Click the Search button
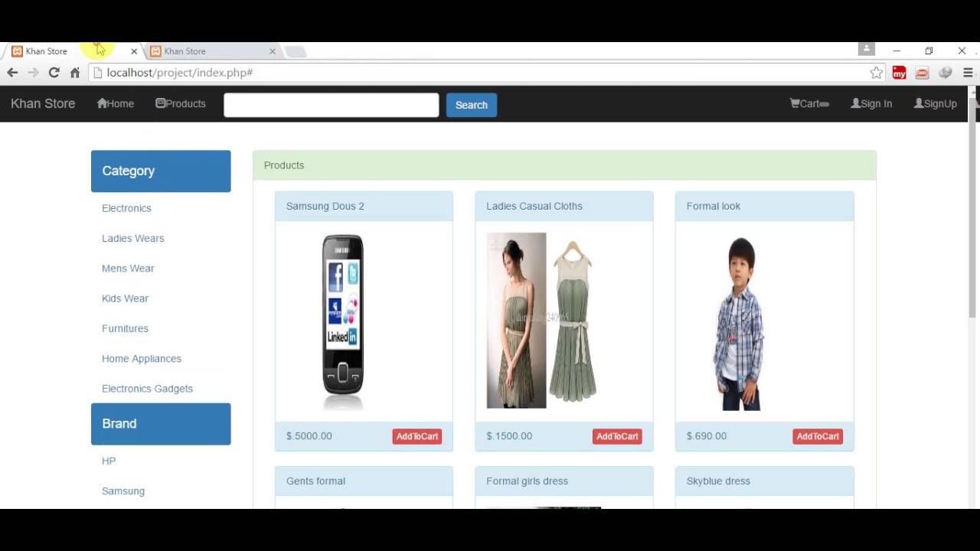 [x=472, y=105]
